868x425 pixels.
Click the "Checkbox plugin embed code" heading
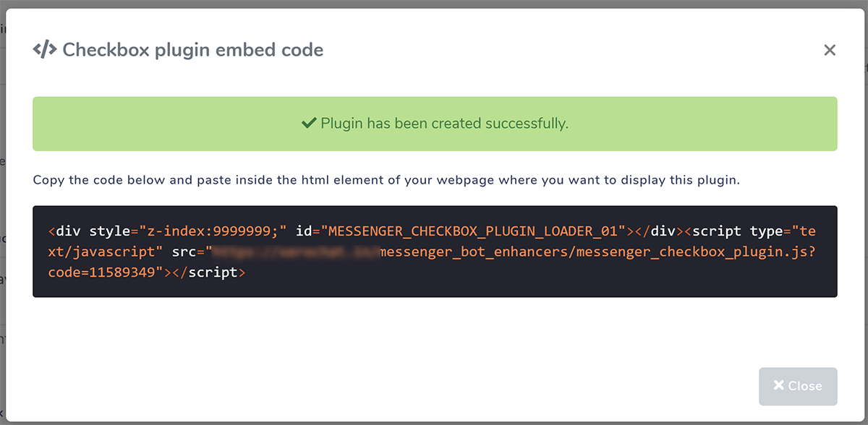click(192, 50)
